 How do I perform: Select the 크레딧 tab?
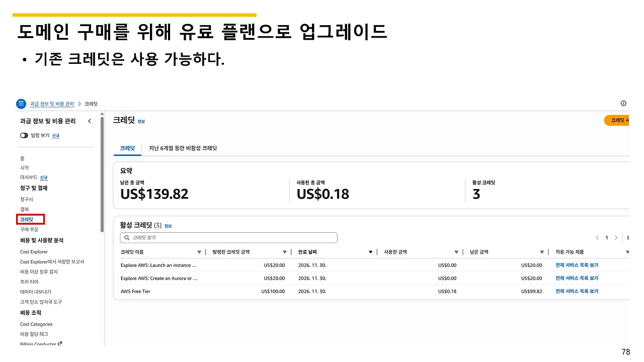click(x=127, y=148)
